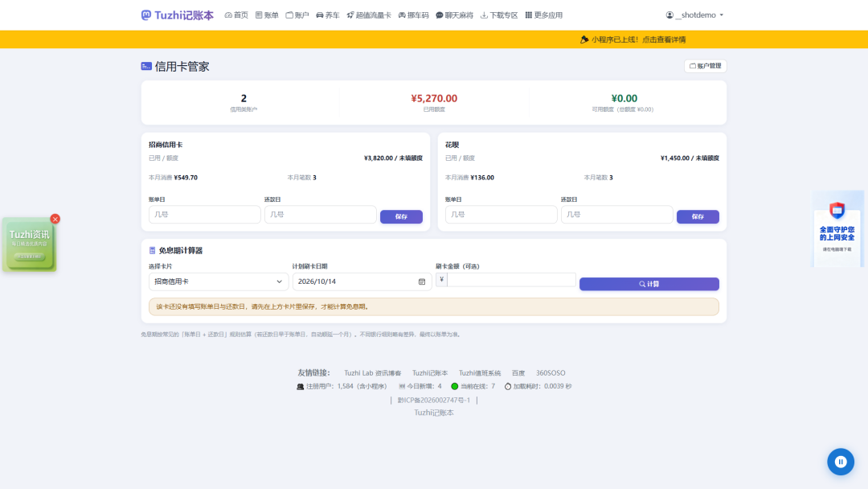The height and width of the screenshot is (489, 868).
Task: Open the 全面守护您的上网安全 side ad
Action: [x=837, y=228]
